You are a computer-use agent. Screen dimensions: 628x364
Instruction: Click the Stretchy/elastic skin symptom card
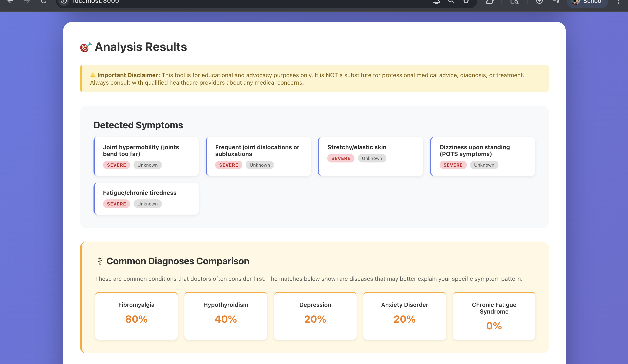[371, 156]
